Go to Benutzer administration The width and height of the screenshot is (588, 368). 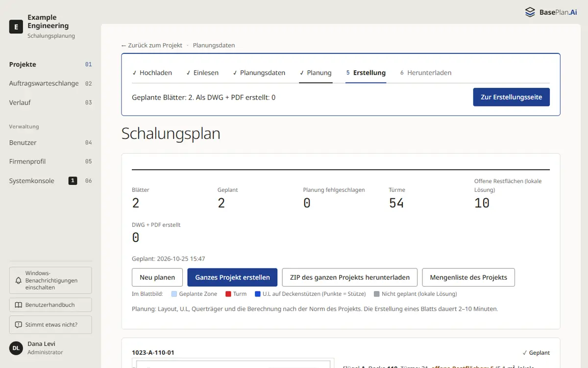point(50,143)
